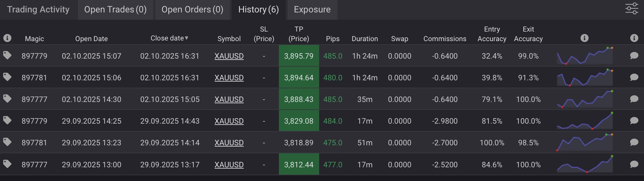Switch to the Open Trades (0) tab
The width and height of the screenshot is (644, 181).
tap(115, 10)
